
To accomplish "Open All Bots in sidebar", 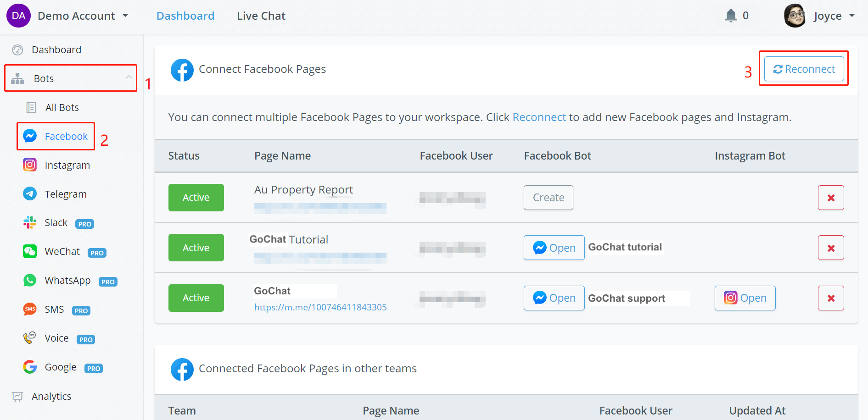I will (x=62, y=107).
